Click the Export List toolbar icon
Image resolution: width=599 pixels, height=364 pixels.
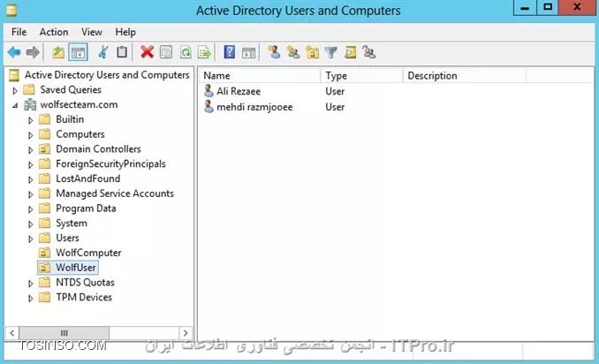[x=204, y=52]
